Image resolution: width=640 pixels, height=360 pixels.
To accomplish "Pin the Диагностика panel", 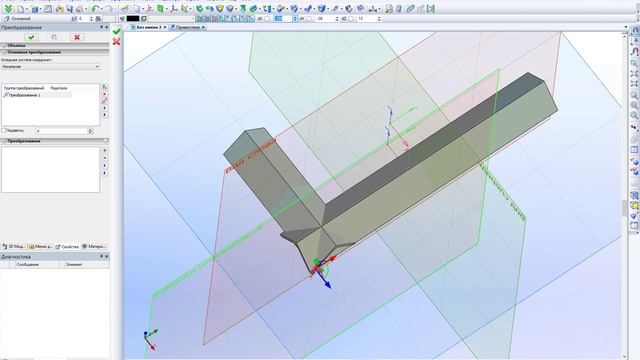I will click(102, 256).
